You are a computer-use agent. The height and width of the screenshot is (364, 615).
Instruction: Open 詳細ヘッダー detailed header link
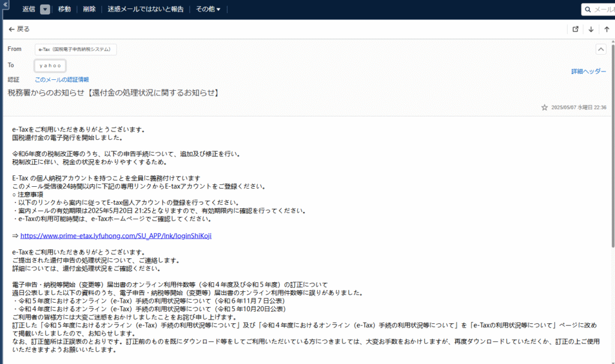[589, 71]
